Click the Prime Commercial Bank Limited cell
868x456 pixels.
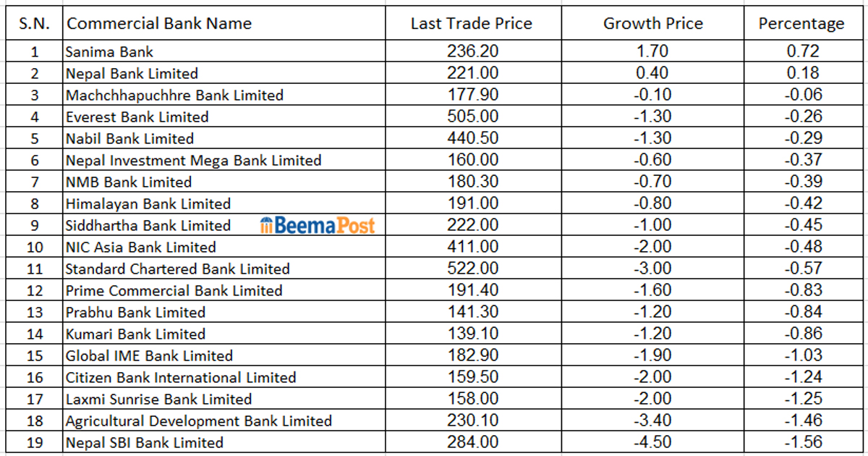(x=174, y=290)
